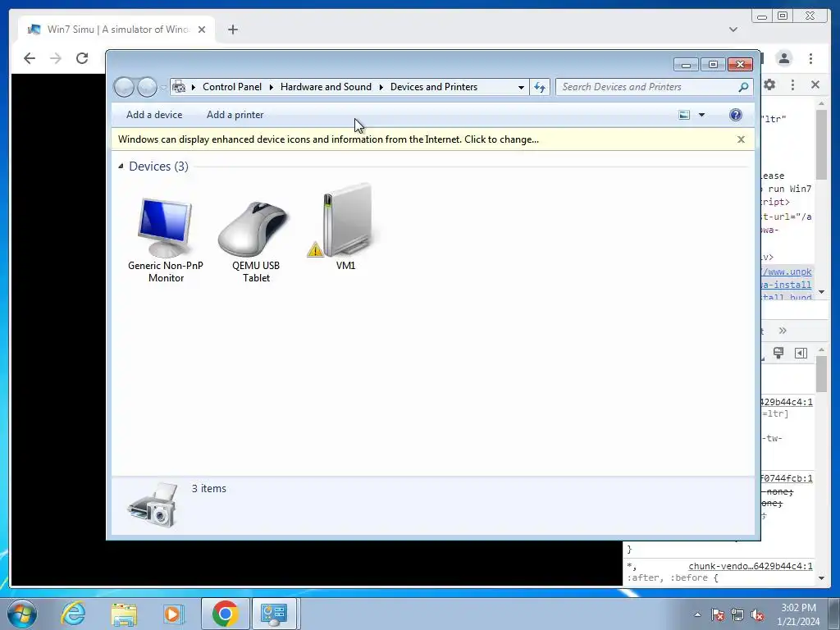Open the chunk-vendo stylesheet link
This screenshot has width=840, height=630.
pos(750,566)
